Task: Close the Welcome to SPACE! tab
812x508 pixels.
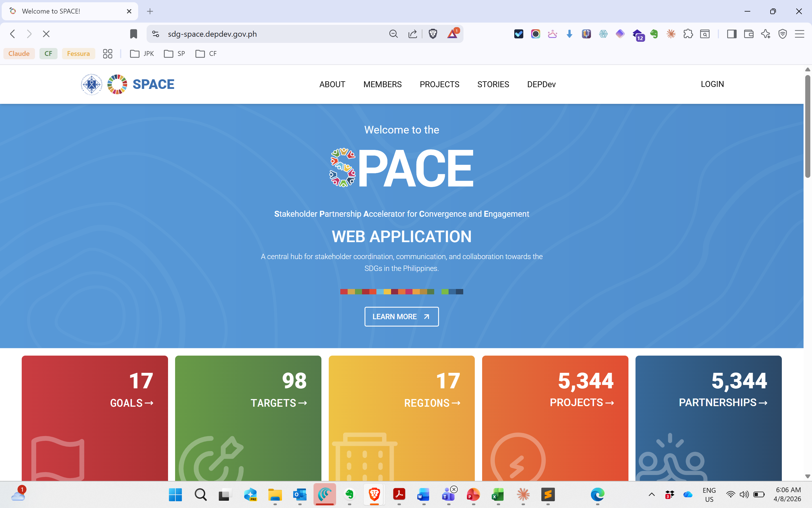Action: coord(129,11)
